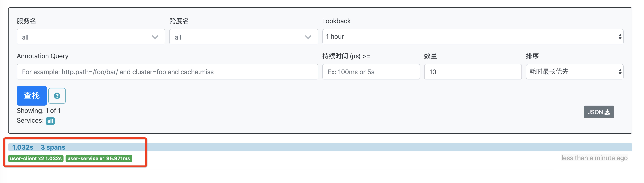Click the question mark help icon
This screenshot has height=183, width=644.
tap(57, 96)
